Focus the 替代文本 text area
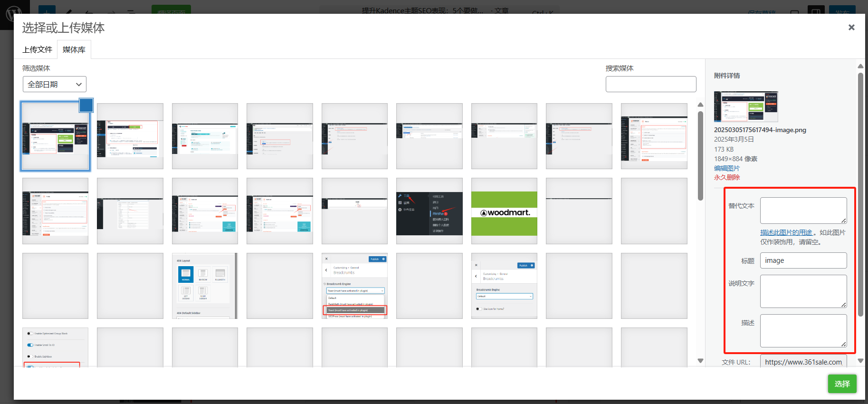The height and width of the screenshot is (404, 868). 803,210
